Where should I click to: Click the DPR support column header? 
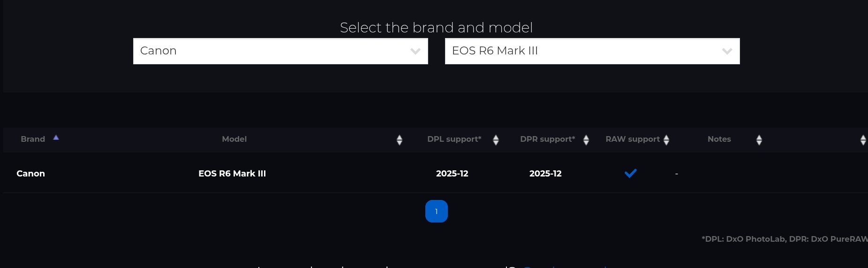click(x=547, y=139)
